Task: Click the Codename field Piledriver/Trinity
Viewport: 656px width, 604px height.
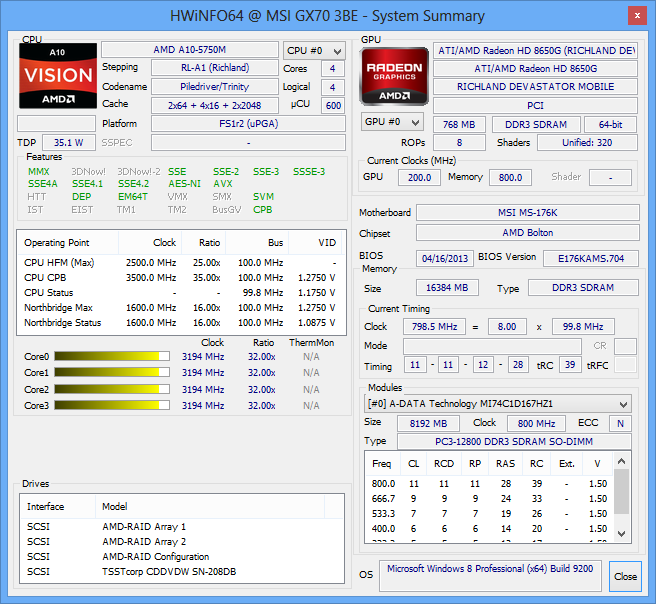Action: 215,87
